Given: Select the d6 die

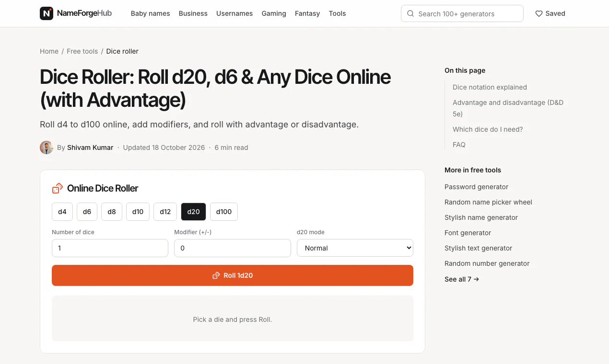Looking at the screenshot, I should click(x=87, y=212).
